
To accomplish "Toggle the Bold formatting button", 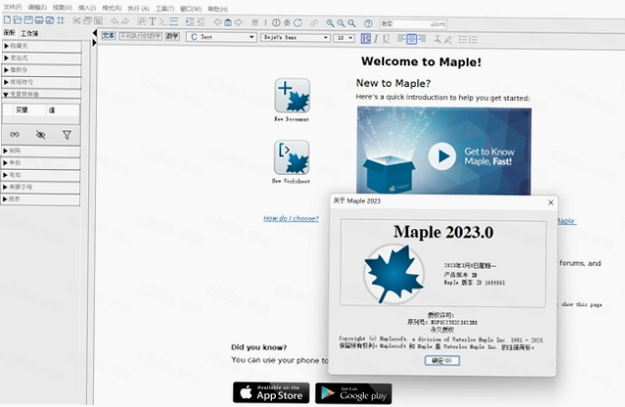I will point(366,38).
